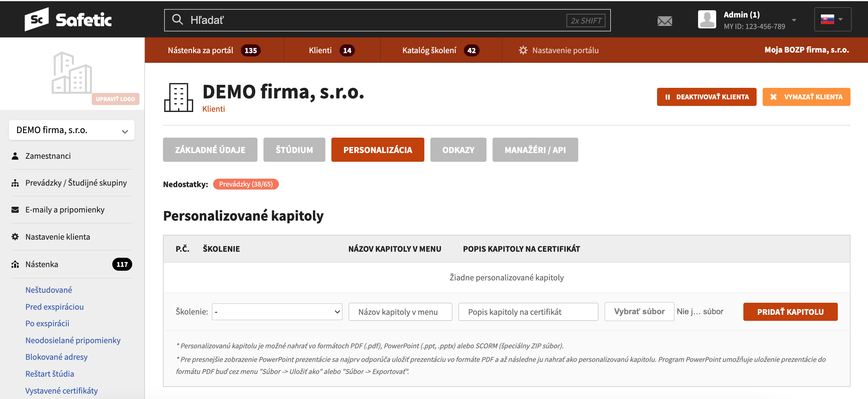Click the E-maily envelope icon in sidebar

pos(15,210)
